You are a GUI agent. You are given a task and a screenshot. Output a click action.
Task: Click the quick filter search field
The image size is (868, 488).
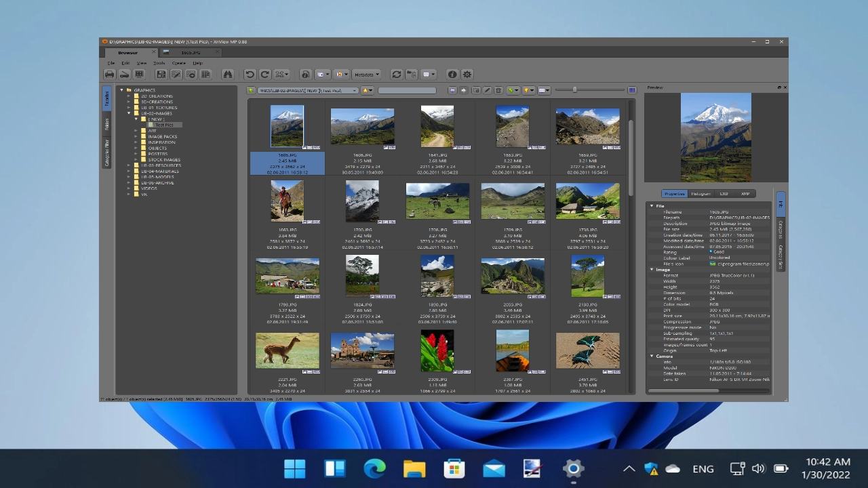(407, 90)
